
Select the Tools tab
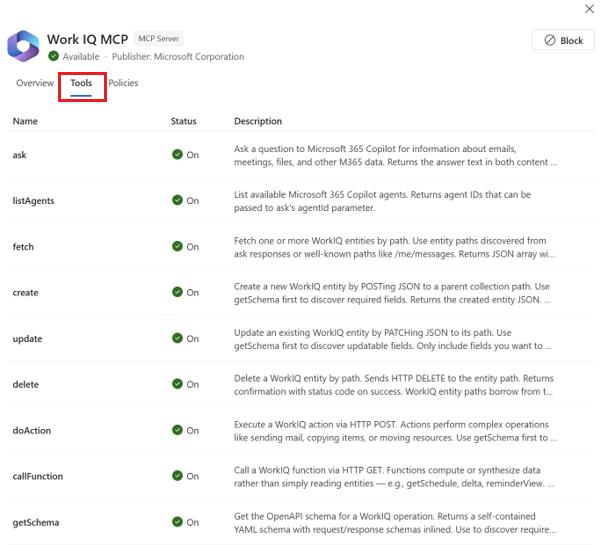(81, 83)
